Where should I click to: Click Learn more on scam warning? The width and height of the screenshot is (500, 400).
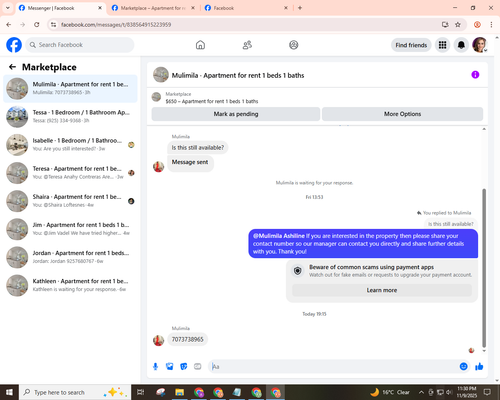coord(382,290)
